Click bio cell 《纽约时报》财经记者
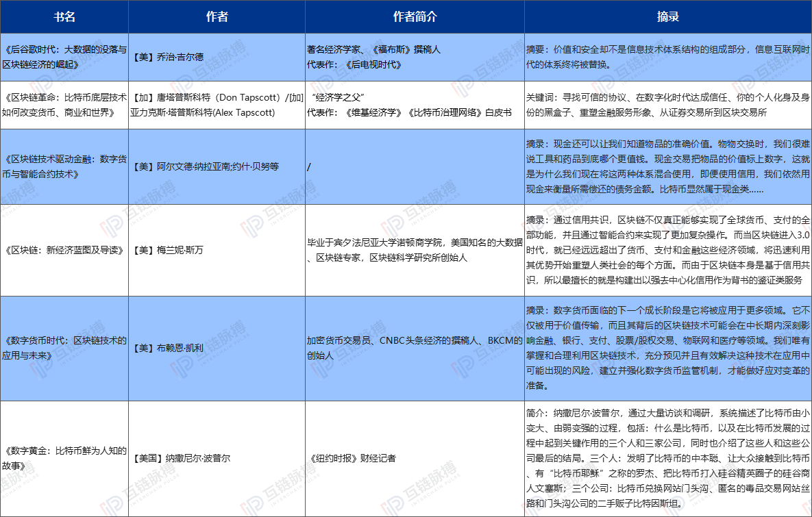The height and width of the screenshot is (517, 812). 415,459
